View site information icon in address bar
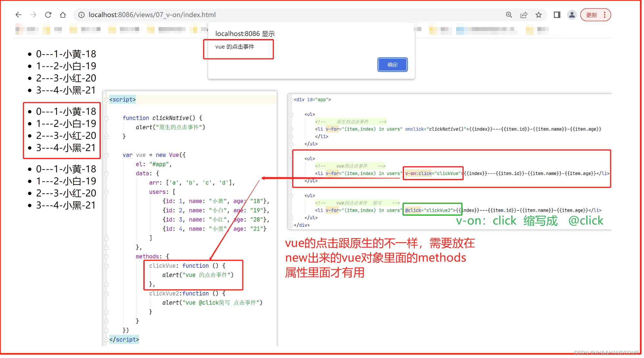 click(x=82, y=15)
